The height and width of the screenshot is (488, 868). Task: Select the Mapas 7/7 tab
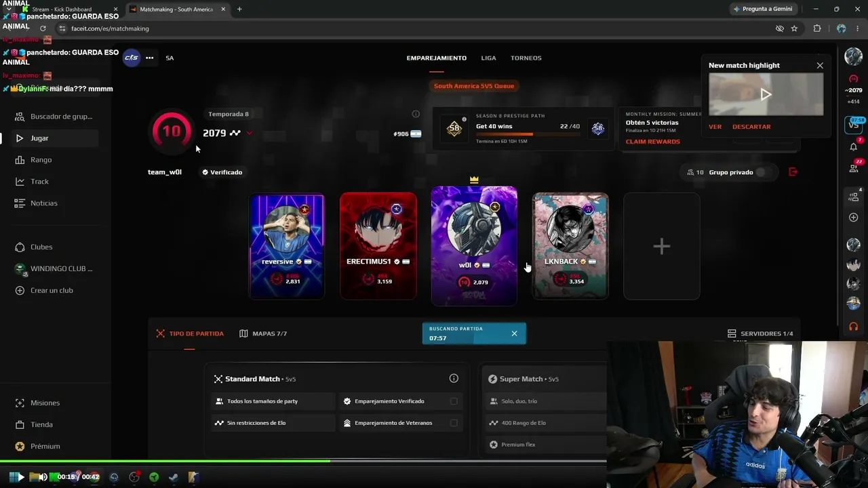[x=263, y=333]
